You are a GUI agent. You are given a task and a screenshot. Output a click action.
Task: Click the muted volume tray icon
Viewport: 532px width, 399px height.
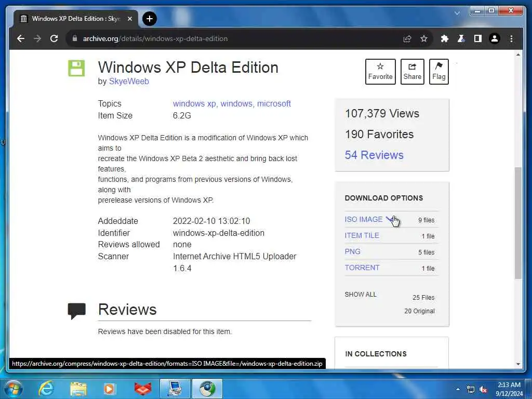483,390
